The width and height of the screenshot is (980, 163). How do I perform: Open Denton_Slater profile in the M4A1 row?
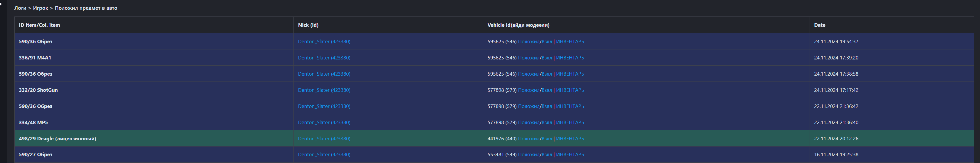[324, 57]
